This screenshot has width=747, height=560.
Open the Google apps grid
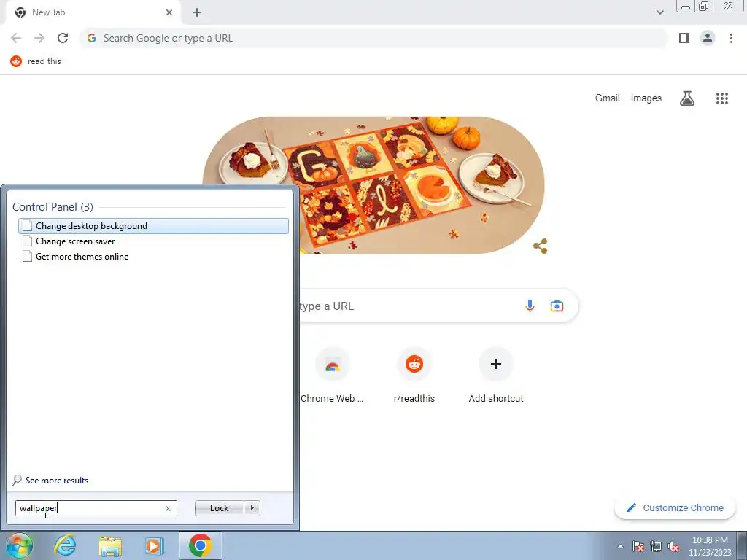721,98
